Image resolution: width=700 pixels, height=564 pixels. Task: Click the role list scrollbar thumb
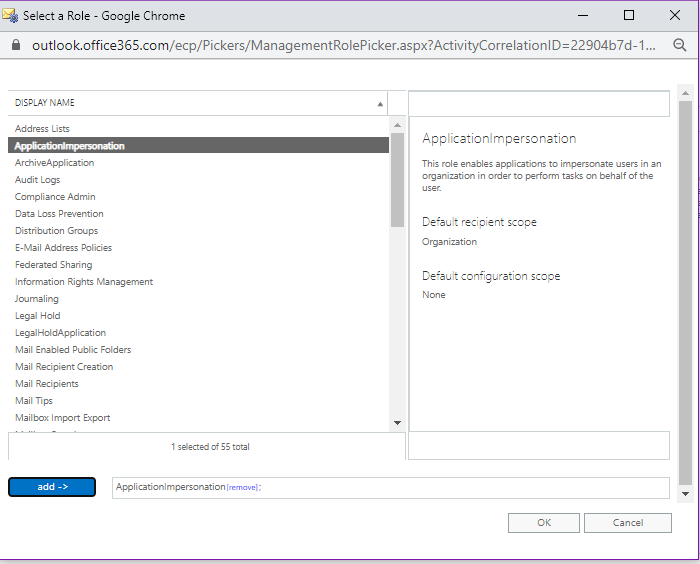[x=397, y=180]
